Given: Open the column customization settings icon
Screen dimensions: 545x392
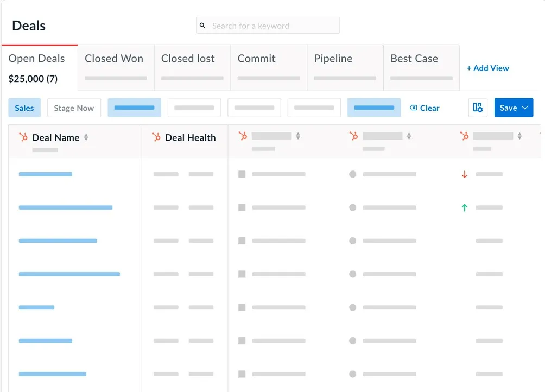Looking at the screenshot, I should [x=478, y=108].
